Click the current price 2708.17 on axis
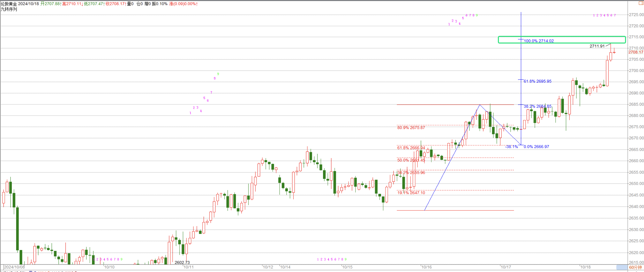The height and width of the screenshot is (272, 644). [636, 52]
